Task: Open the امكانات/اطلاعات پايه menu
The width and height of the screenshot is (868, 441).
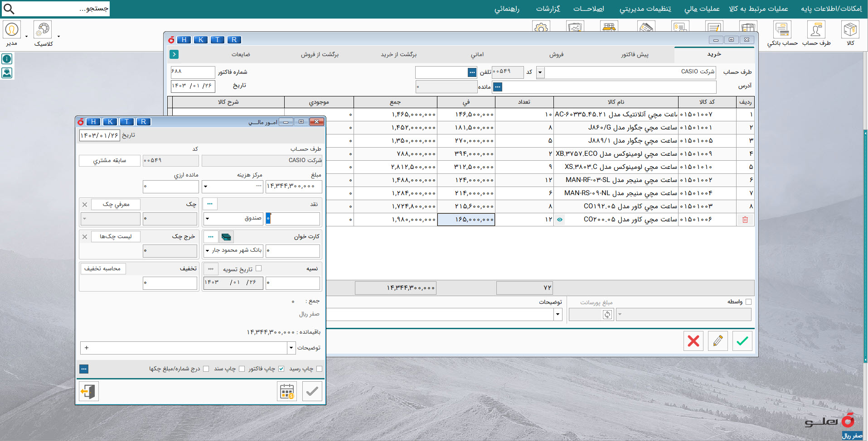Action: pos(831,9)
